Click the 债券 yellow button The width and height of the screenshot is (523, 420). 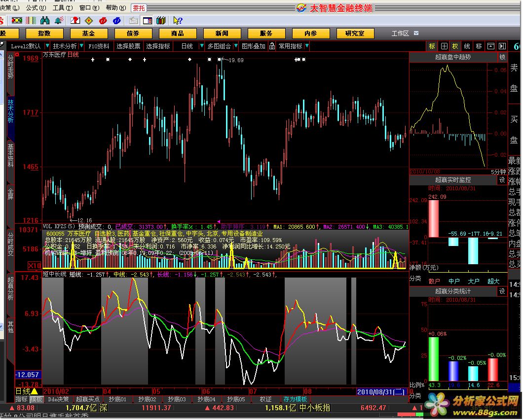(133, 34)
